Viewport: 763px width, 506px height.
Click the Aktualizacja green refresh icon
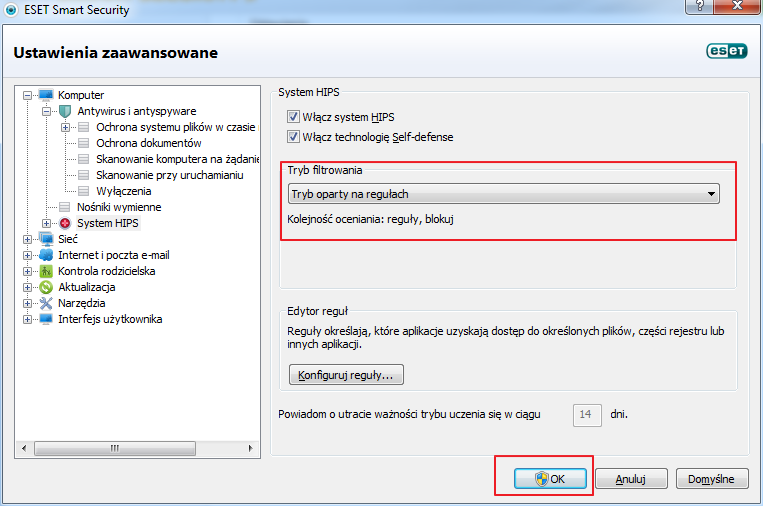[46, 287]
